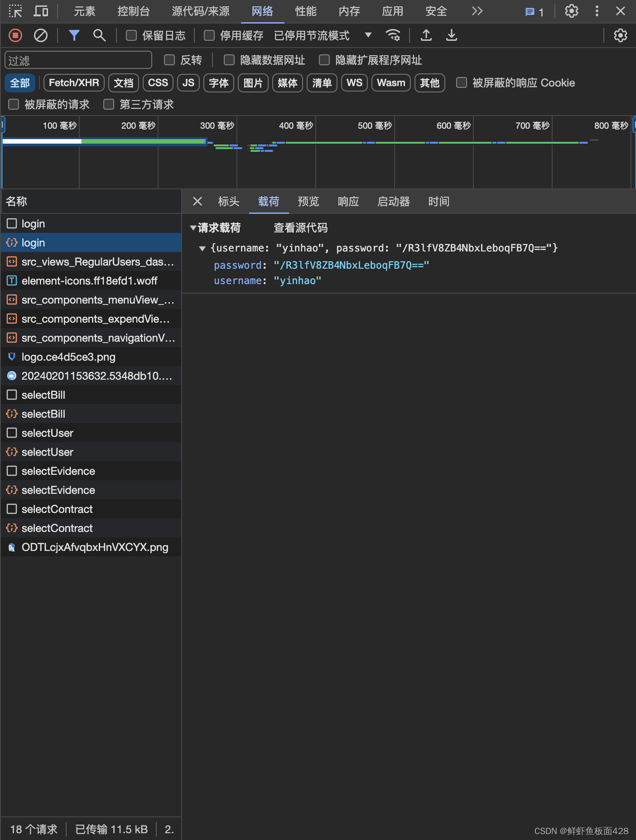Open the issues counter badge
Viewport: 636px width, 840px height.
[x=535, y=12]
